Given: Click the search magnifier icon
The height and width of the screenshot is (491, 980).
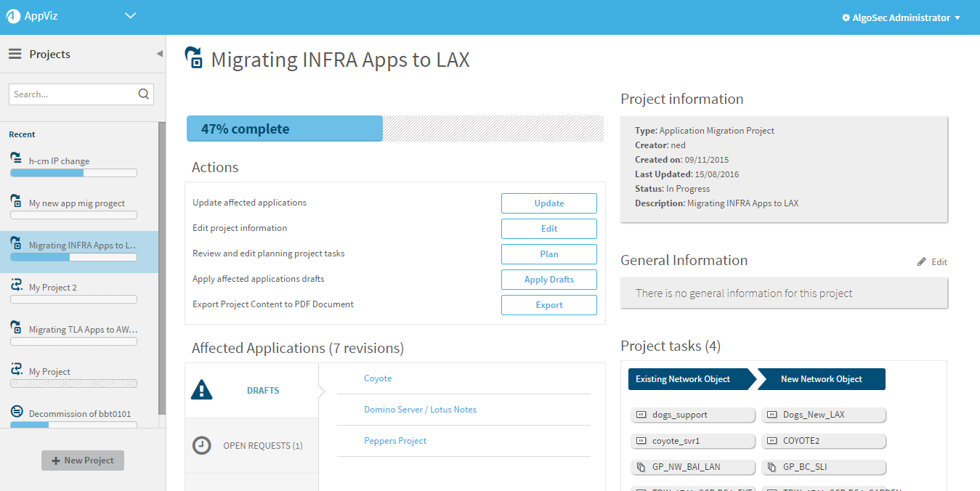Looking at the screenshot, I should [x=143, y=94].
